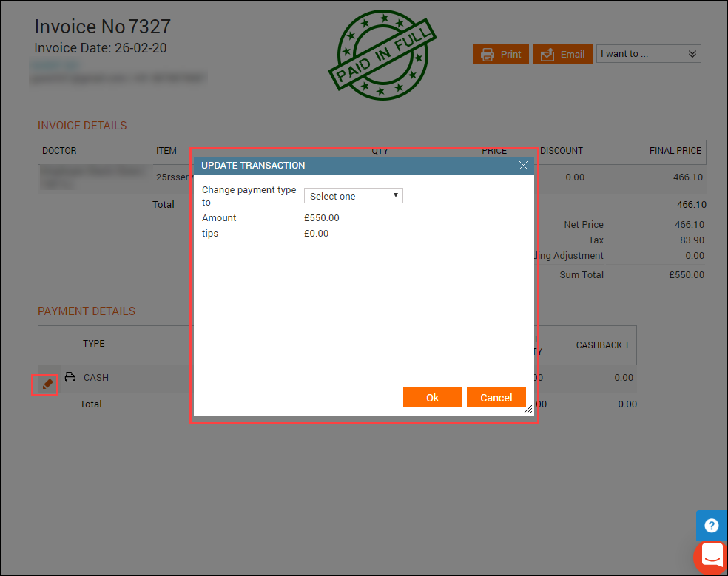Viewport: 728px width, 576px height.
Task: Click the 'Invoice No 7327' heading
Action: (x=103, y=27)
